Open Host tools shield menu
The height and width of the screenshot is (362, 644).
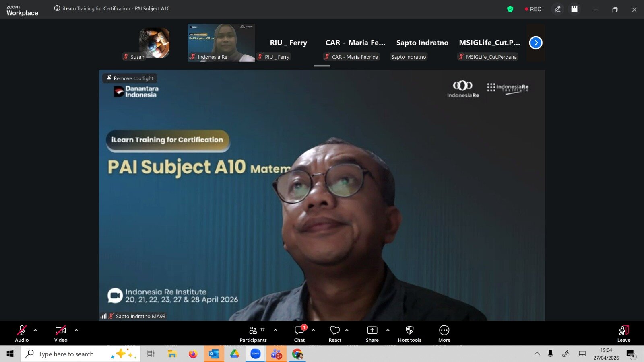(410, 333)
